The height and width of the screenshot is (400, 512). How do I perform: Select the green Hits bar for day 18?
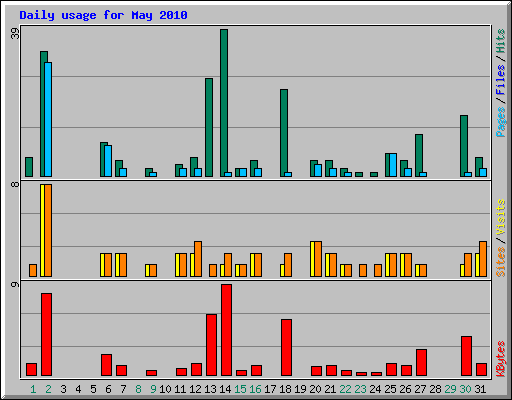tap(284, 133)
